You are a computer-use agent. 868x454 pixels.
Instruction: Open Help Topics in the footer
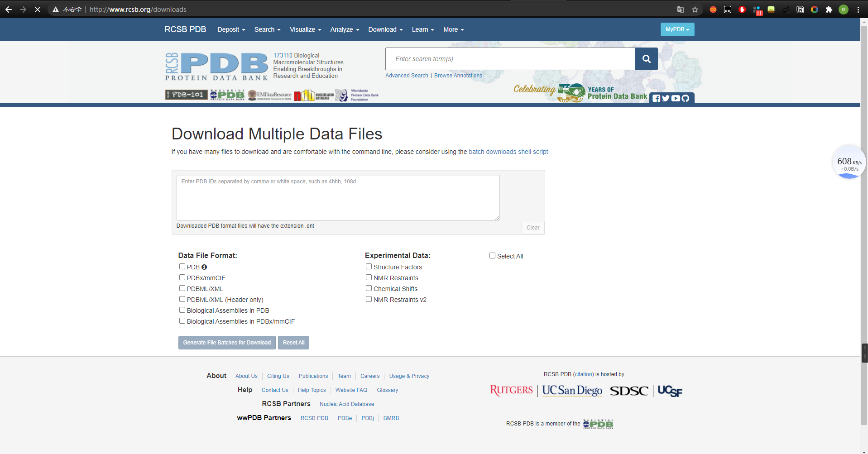(312, 390)
